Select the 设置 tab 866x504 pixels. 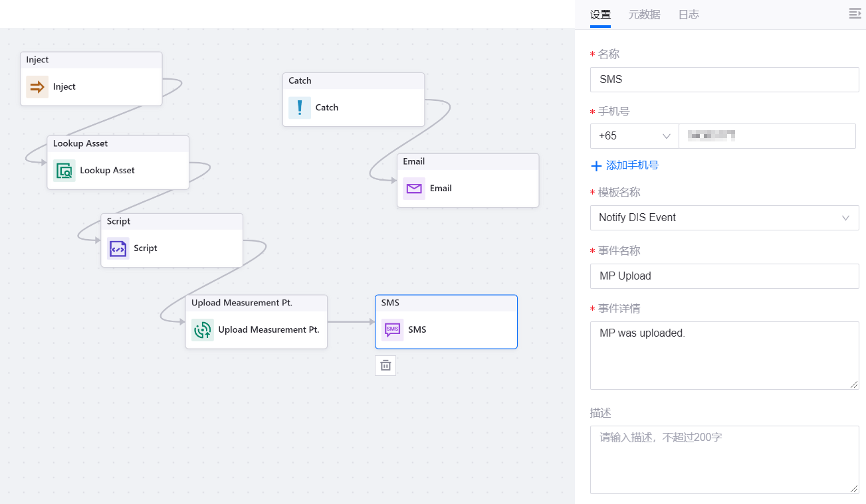600,15
